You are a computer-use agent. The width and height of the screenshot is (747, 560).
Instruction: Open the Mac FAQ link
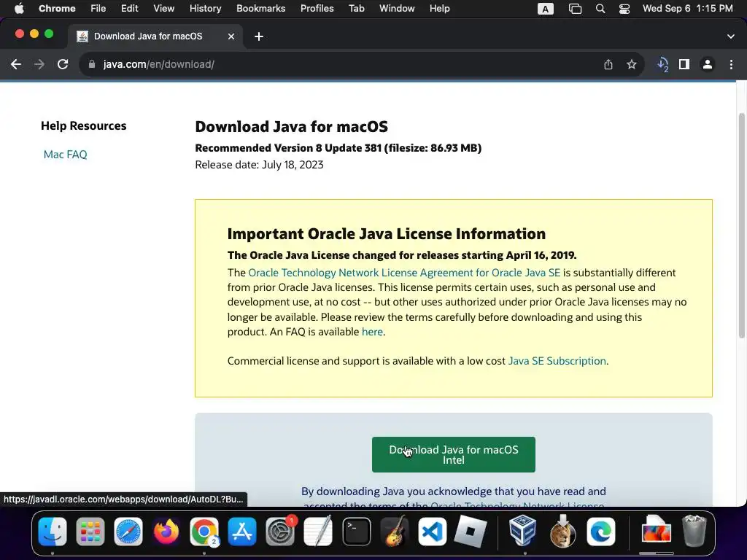coord(65,155)
